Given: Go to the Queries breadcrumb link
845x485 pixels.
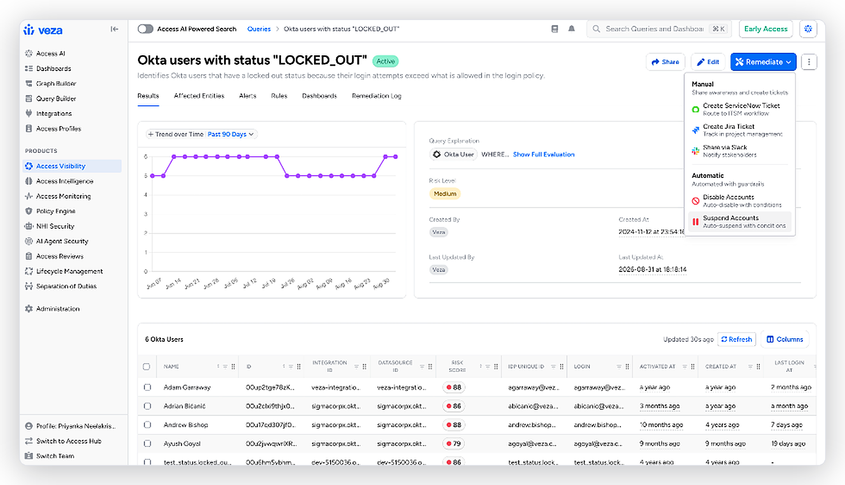Looking at the screenshot, I should [x=259, y=29].
